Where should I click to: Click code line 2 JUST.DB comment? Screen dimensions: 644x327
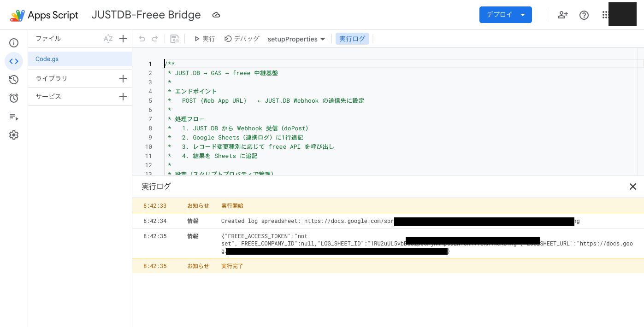point(223,73)
